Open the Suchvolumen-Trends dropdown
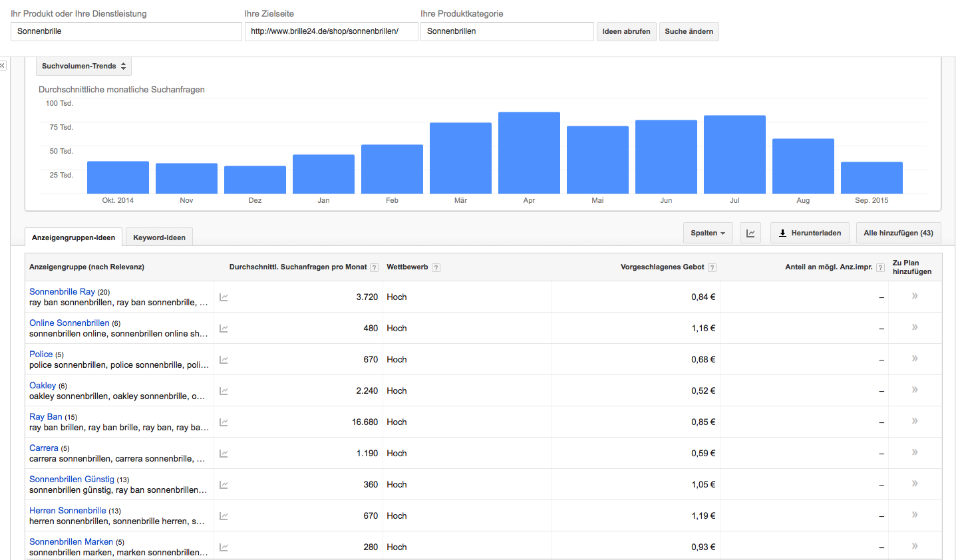 click(x=84, y=66)
